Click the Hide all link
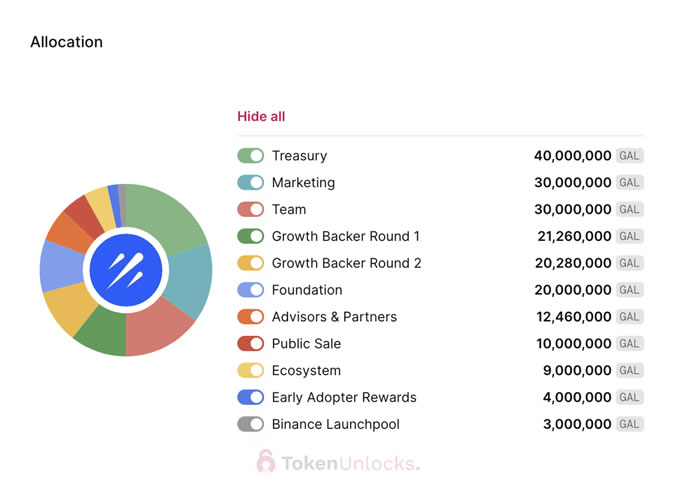The height and width of the screenshot is (500, 700). coord(261,116)
